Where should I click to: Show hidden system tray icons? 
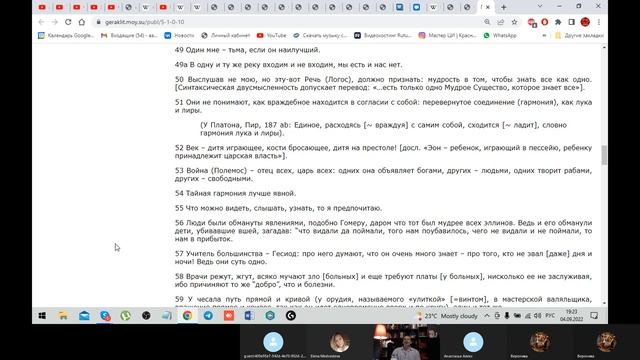pos(487,316)
